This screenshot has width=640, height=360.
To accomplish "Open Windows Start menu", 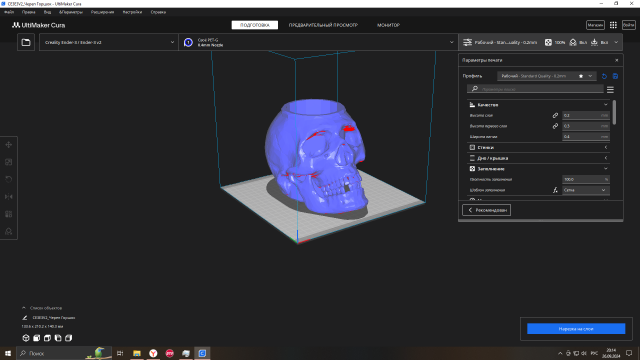I will [x=8, y=353].
